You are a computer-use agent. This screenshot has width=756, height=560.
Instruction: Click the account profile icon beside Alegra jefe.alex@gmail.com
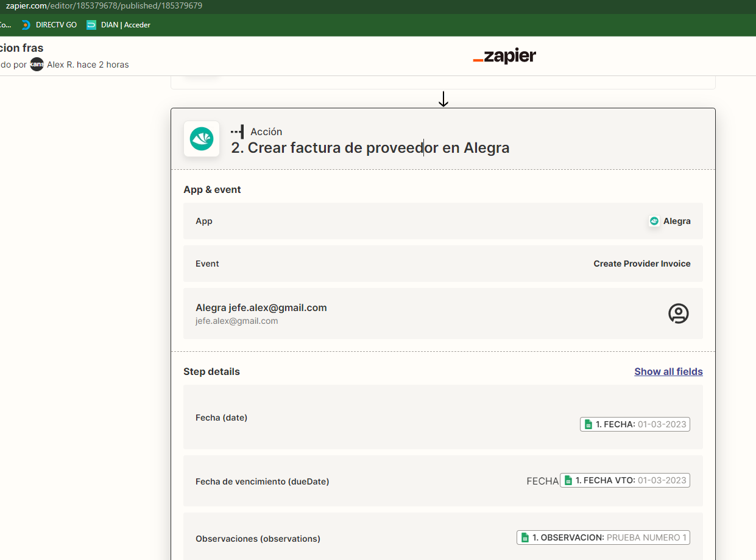678,313
